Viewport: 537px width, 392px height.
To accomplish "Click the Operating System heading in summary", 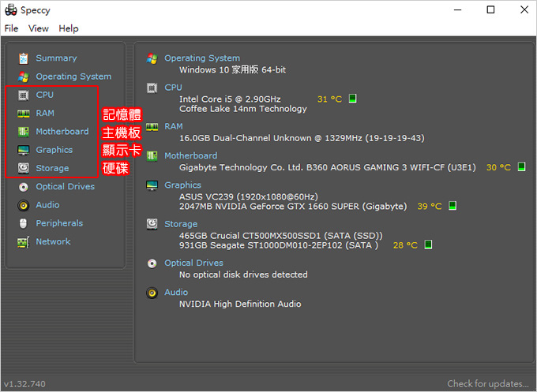I will point(202,58).
